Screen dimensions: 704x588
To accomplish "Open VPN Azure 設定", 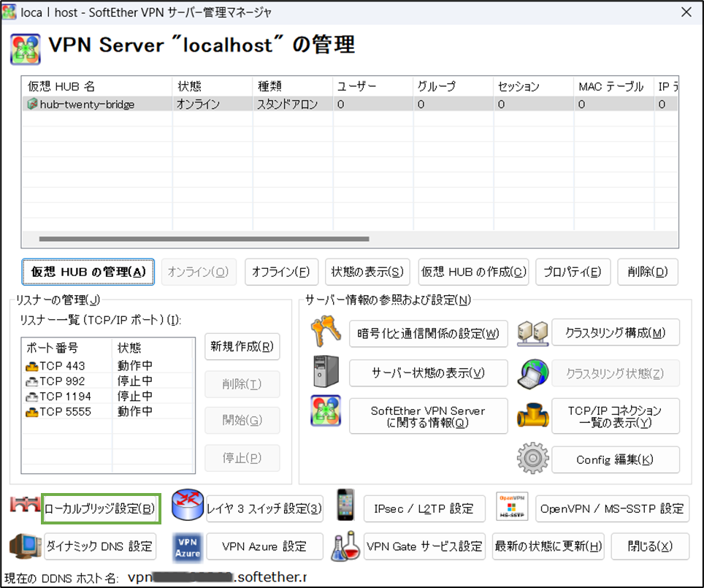I will [x=264, y=546].
